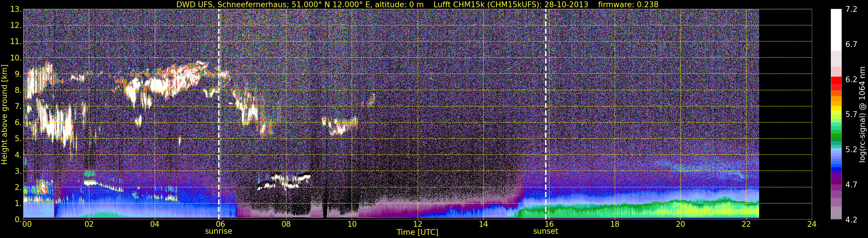Click time axis tick label '02'

click(89, 224)
